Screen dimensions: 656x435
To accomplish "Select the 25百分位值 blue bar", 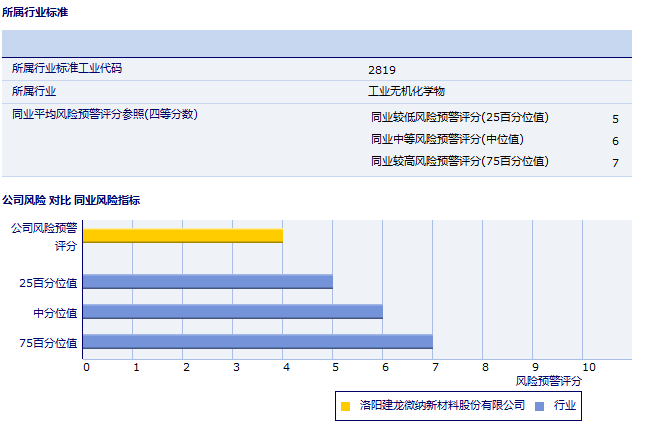I will 207,282.
